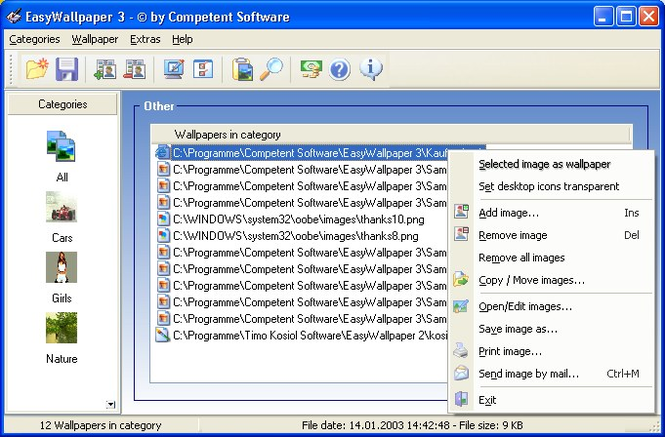Click the file icon beside thanks10.png
665x437 pixels.
pyautogui.click(x=163, y=219)
